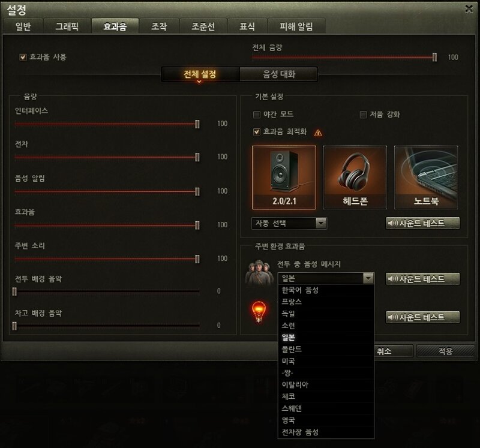Click the warning triangle next to 효과음 최적화
Viewport: 480px width, 448px height.
pos(318,133)
